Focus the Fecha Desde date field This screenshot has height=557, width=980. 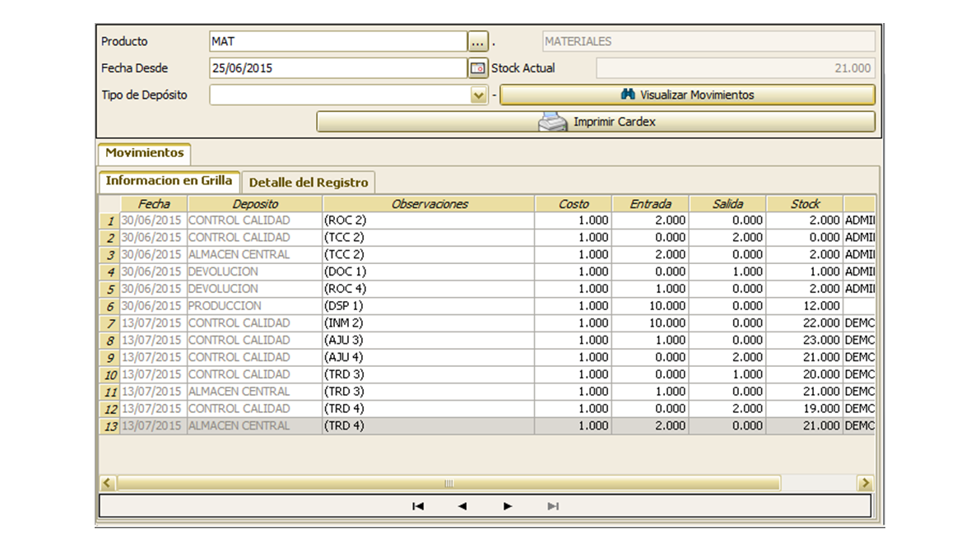pos(338,68)
